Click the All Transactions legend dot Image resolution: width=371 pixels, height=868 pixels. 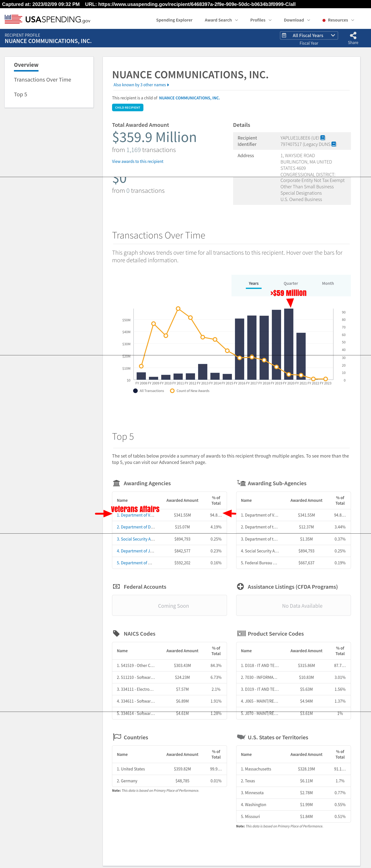[135, 391]
